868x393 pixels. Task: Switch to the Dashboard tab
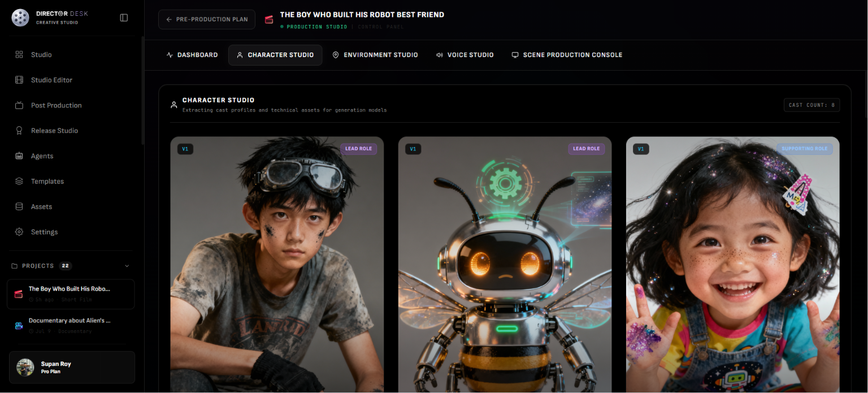[x=192, y=55]
